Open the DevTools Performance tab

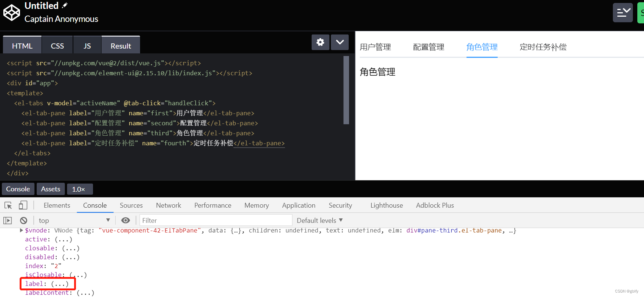point(213,205)
